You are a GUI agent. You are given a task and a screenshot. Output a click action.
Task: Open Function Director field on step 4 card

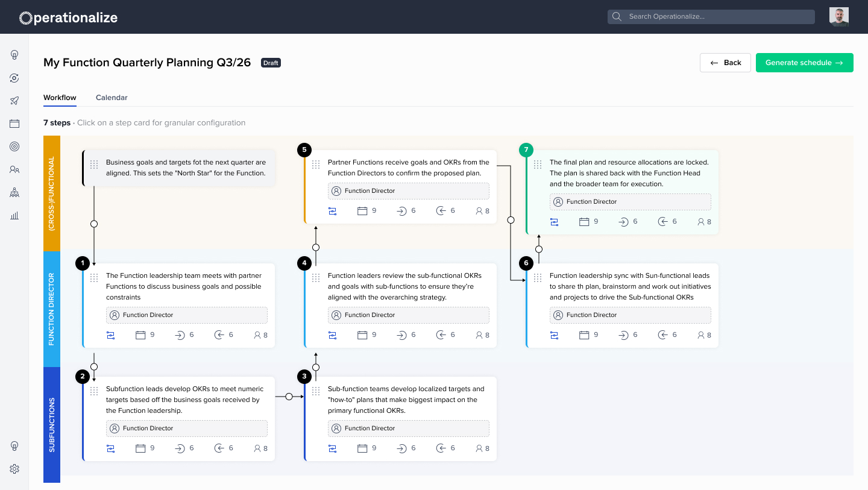pos(409,315)
